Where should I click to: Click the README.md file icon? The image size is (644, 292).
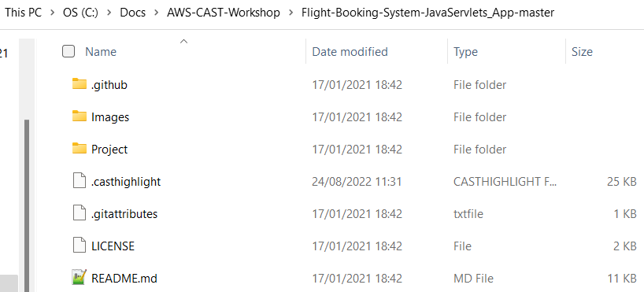pyautogui.click(x=80, y=278)
